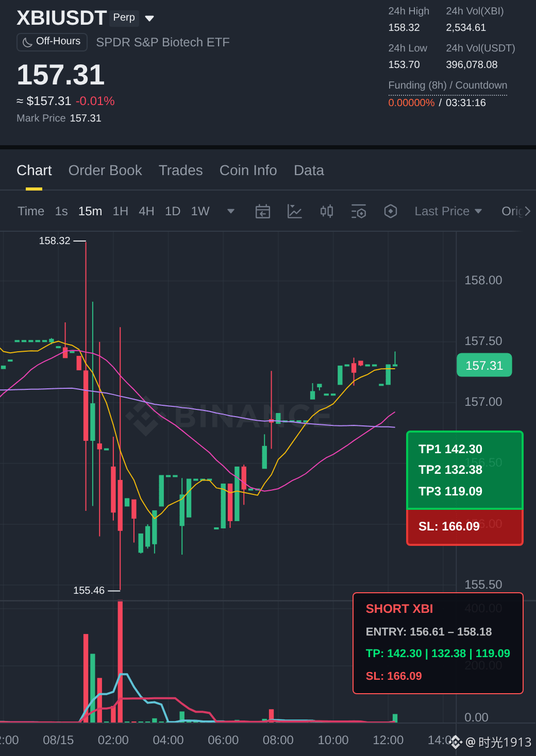Tap the -0.01% price change value
The height and width of the screenshot is (756, 536).
(95, 101)
